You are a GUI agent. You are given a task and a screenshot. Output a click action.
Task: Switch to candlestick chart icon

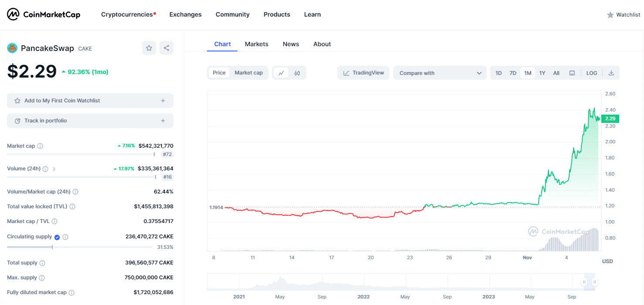pos(297,73)
